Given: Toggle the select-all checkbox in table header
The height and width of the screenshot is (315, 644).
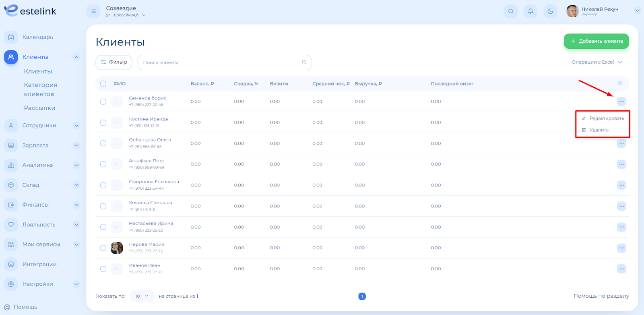Looking at the screenshot, I should tap(103, 84).
